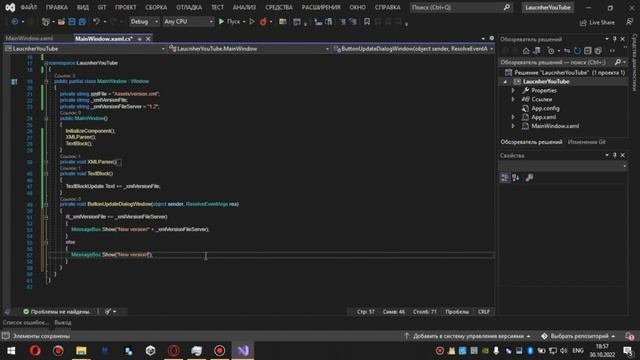Open the РАСШИРЕНИЯ menu
Screen dimensions: 640x360
321,7
